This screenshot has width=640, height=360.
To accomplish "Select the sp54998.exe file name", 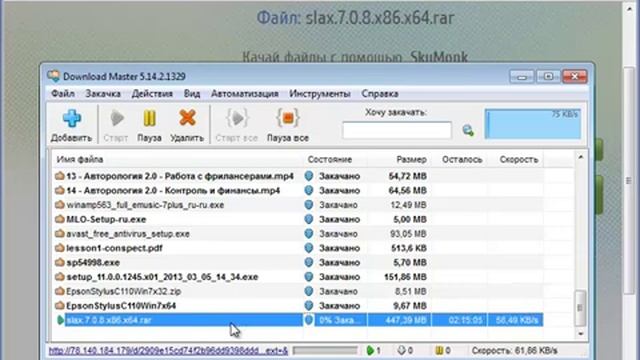I will [x=93, y=262].
